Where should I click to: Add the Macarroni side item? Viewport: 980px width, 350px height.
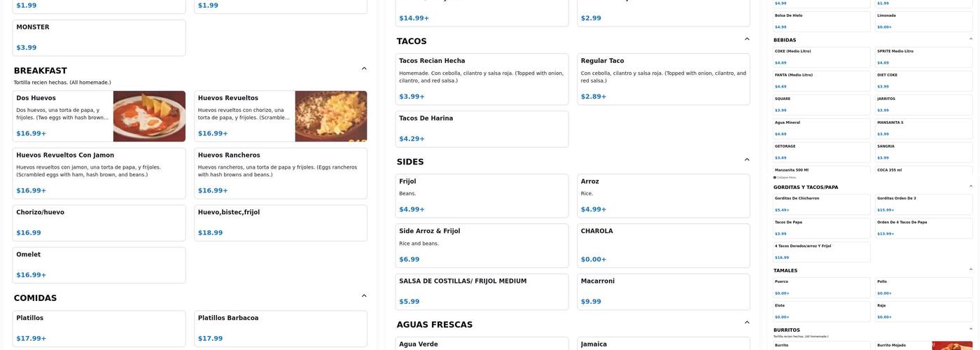[663, 291]
